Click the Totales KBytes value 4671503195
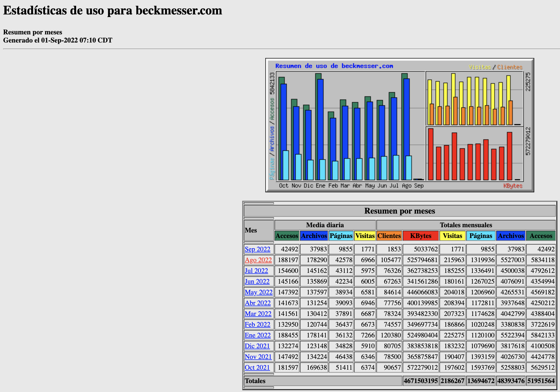Viewport: 560px width, 392px height. [x=421, y=381]
